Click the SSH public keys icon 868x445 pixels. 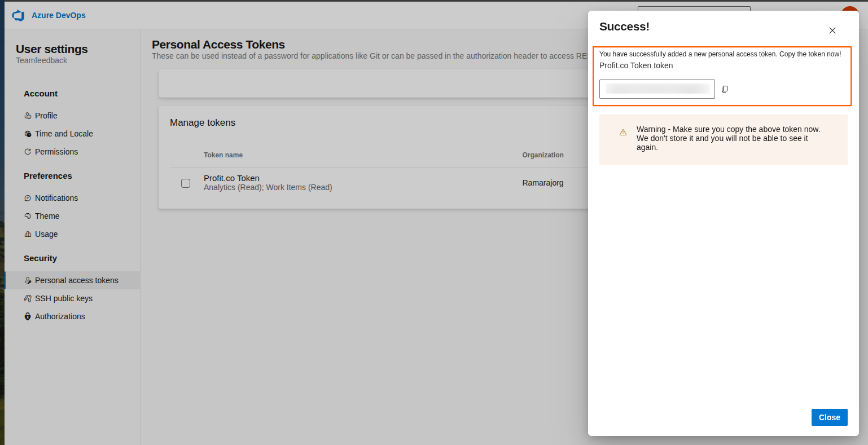pyautogui.click(x=28, y=298)
